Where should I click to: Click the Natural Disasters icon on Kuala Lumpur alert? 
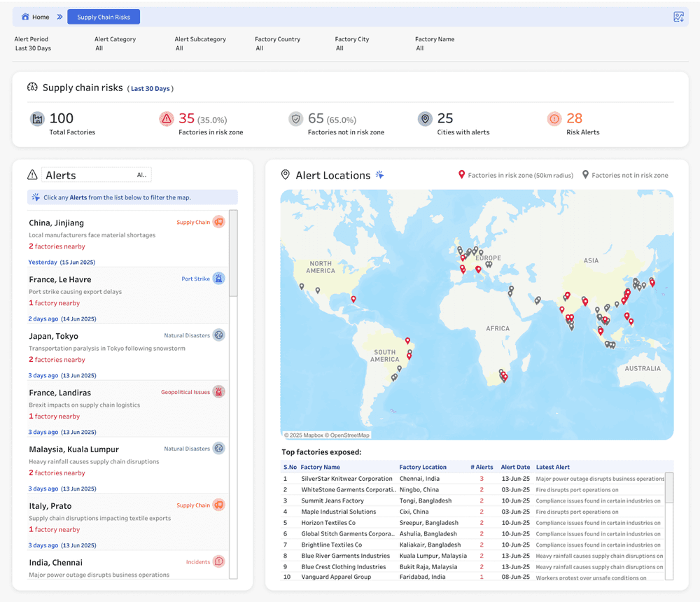pyautogui.click(x=218, y=448)
